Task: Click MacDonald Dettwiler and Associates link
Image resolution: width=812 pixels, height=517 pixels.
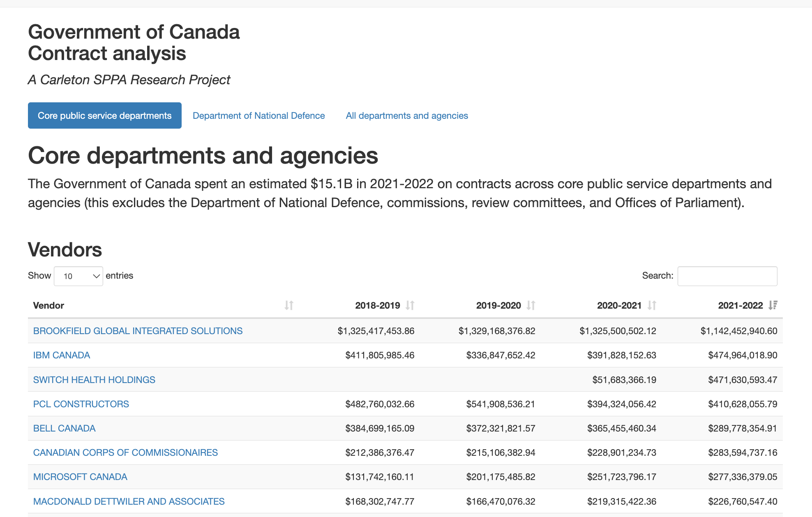Action: tap(129, 501)
